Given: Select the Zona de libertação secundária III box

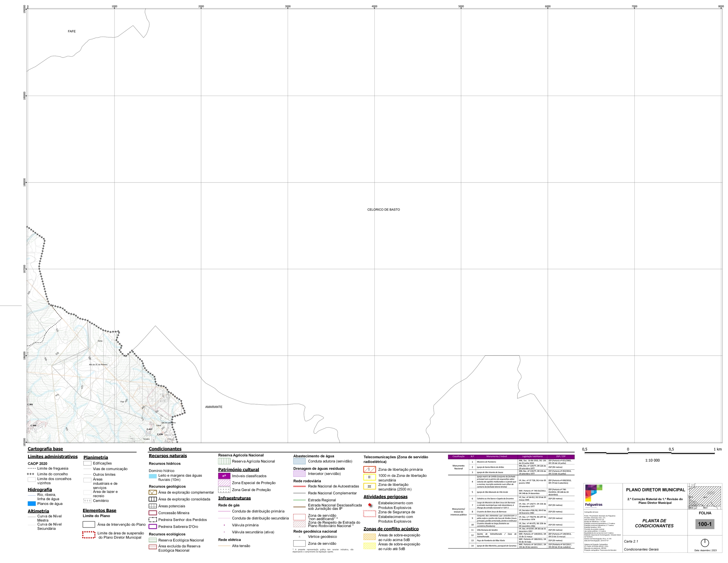Looking at the screenshot, I should [x=369, y=486].
